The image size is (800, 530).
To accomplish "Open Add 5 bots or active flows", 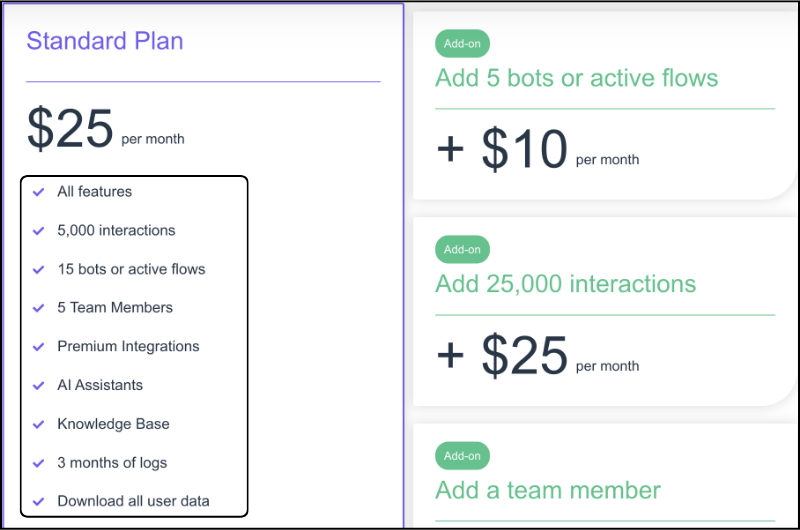I will click(x=577, y=78).
